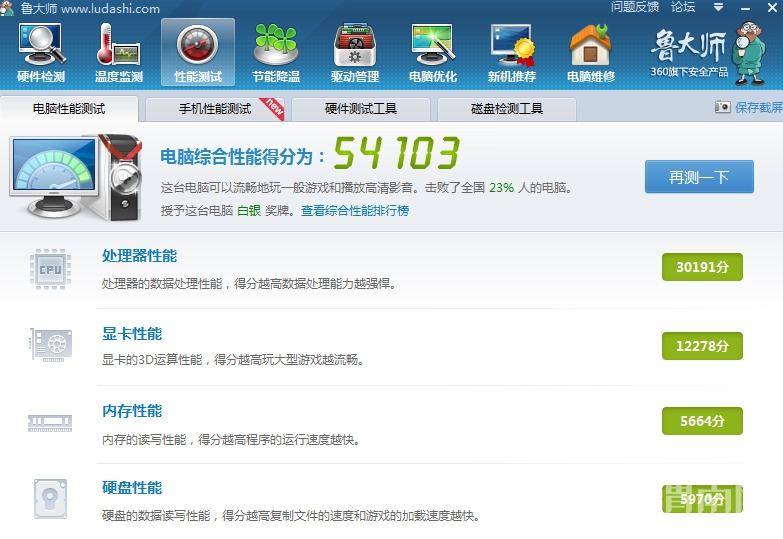This screenshot has height=539, width=783.
Task: Open 温度监测 temperature monitor icon
Action: click(119, 52)
